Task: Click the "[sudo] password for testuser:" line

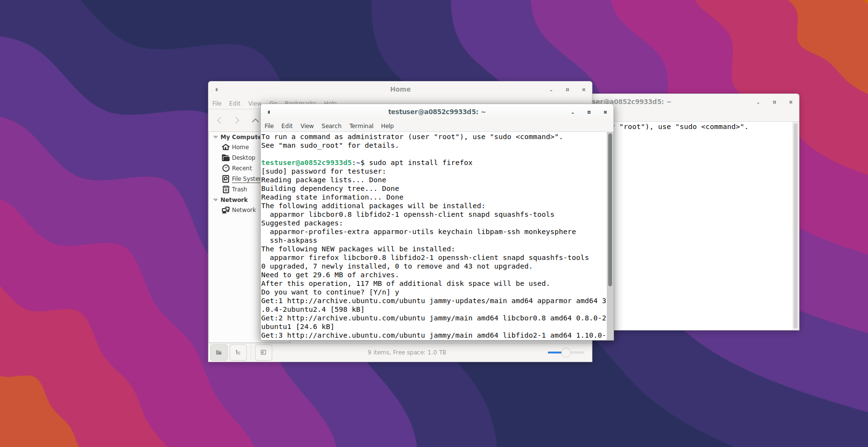Action: (x=324, y=172)
